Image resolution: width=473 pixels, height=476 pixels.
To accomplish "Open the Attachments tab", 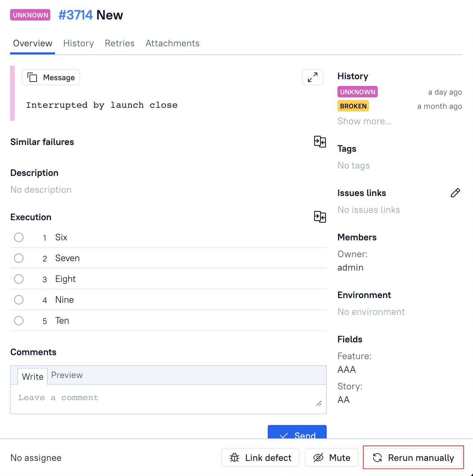I will (x=172, y=43).
